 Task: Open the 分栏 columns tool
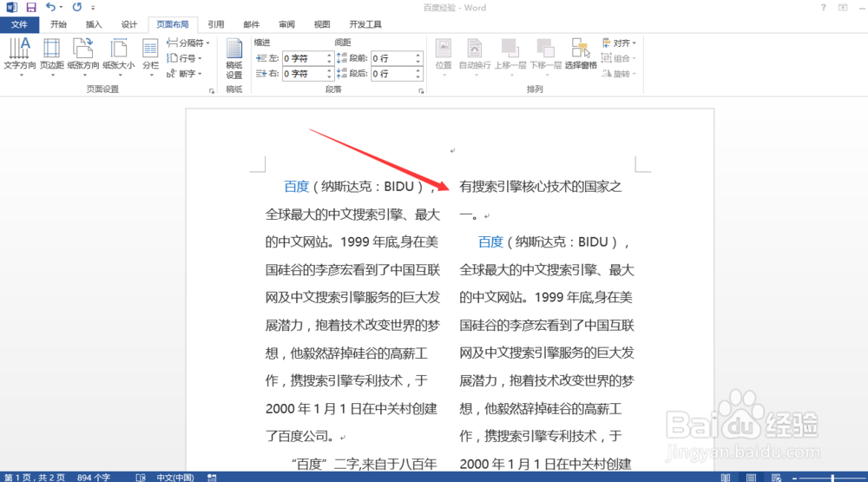pyautogui.click(x=150, y=57)
